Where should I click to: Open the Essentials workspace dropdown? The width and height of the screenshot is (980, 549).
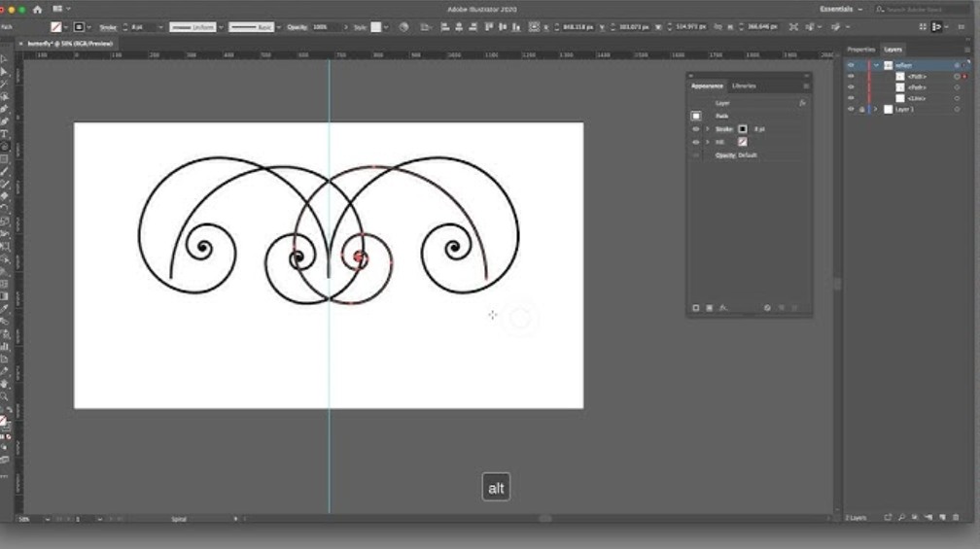840,9
